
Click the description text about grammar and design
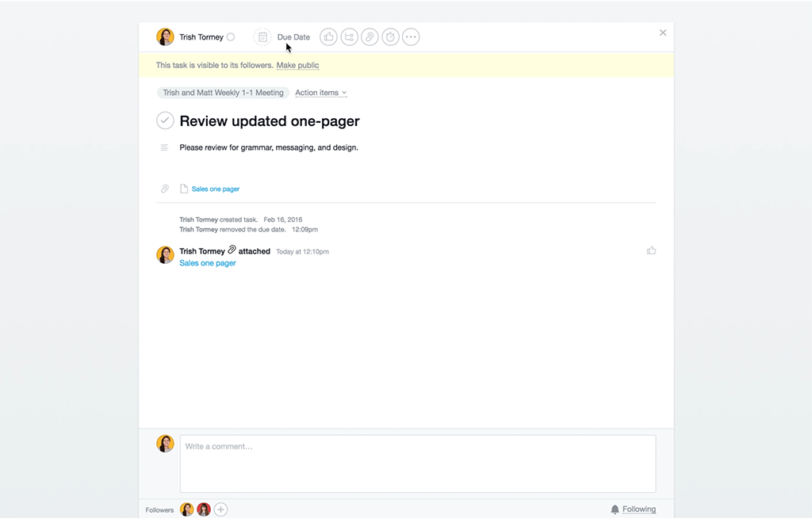(269, 147)
